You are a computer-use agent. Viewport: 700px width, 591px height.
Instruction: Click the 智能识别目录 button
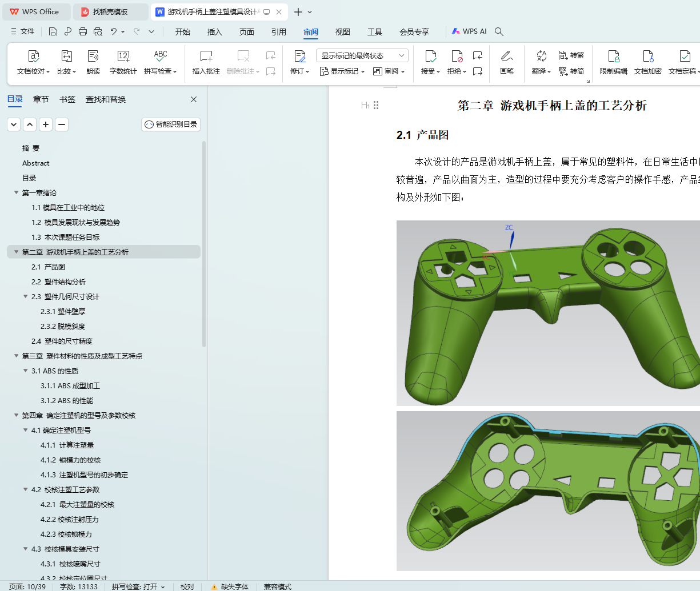click(171, 124)
